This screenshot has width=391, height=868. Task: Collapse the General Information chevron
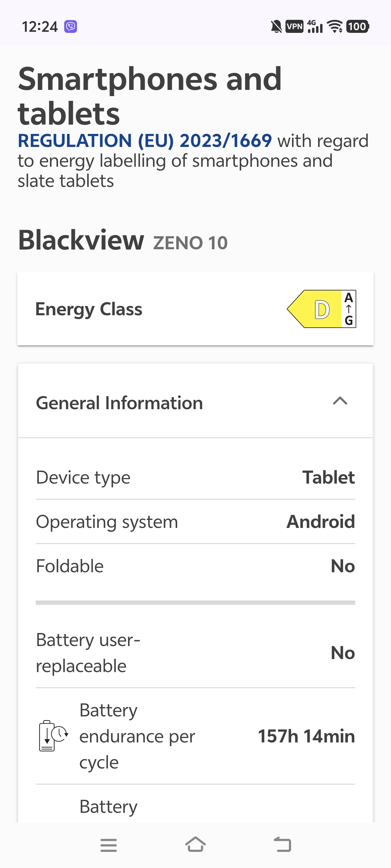340,401
